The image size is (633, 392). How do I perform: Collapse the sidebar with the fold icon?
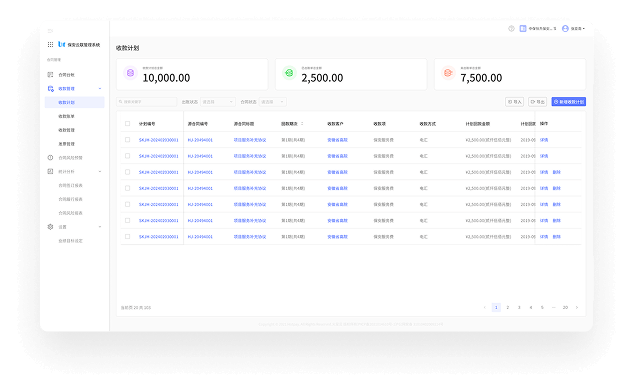pos(50,31)
